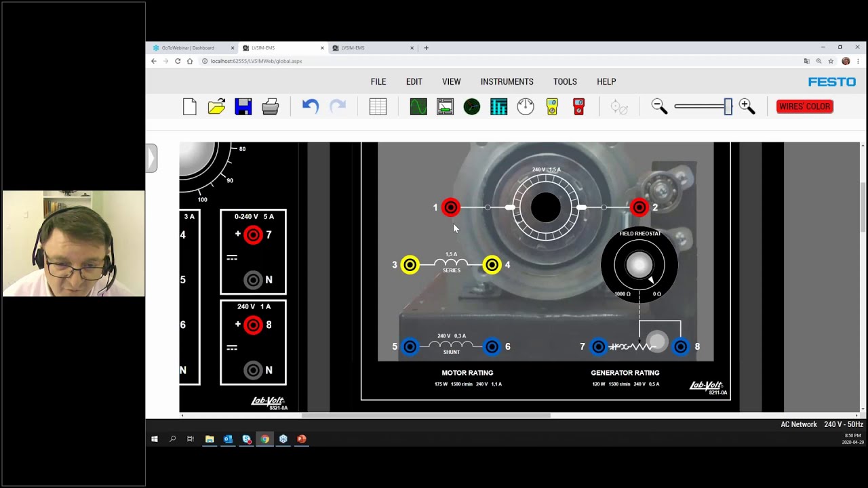The height and width of the screenshot is (488, 868).
Task: Undo last action with blue arrow
Action: click(x=311, y=106)
